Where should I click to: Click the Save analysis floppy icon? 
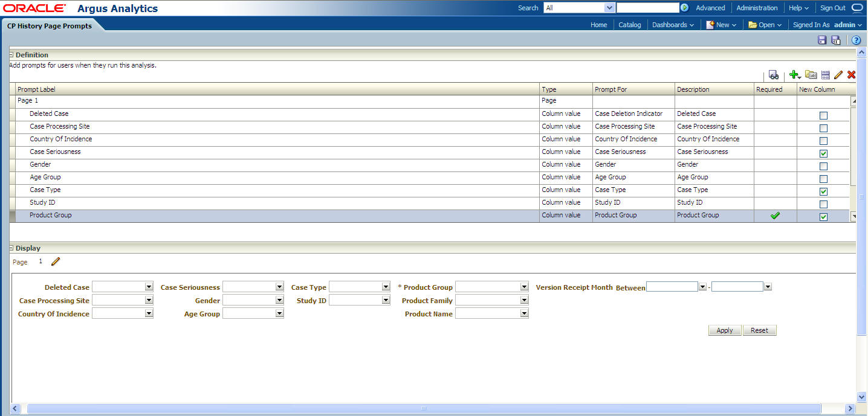click(x=822, y=40)
